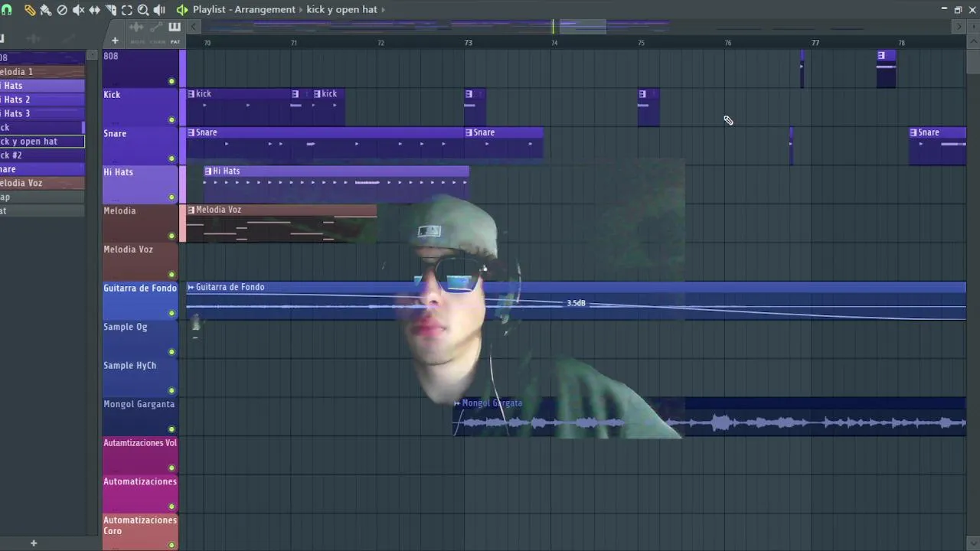Click bar 76 on the timeline ruler

pos(728,43)
